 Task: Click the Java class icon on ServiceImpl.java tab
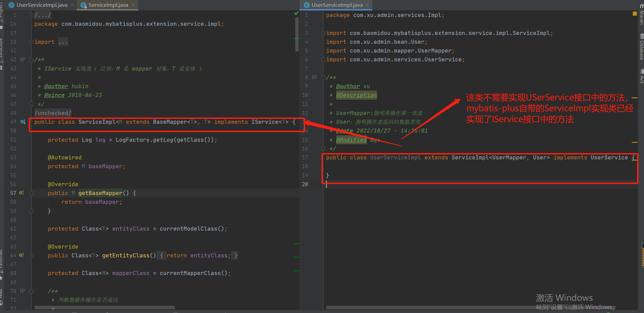83,5
